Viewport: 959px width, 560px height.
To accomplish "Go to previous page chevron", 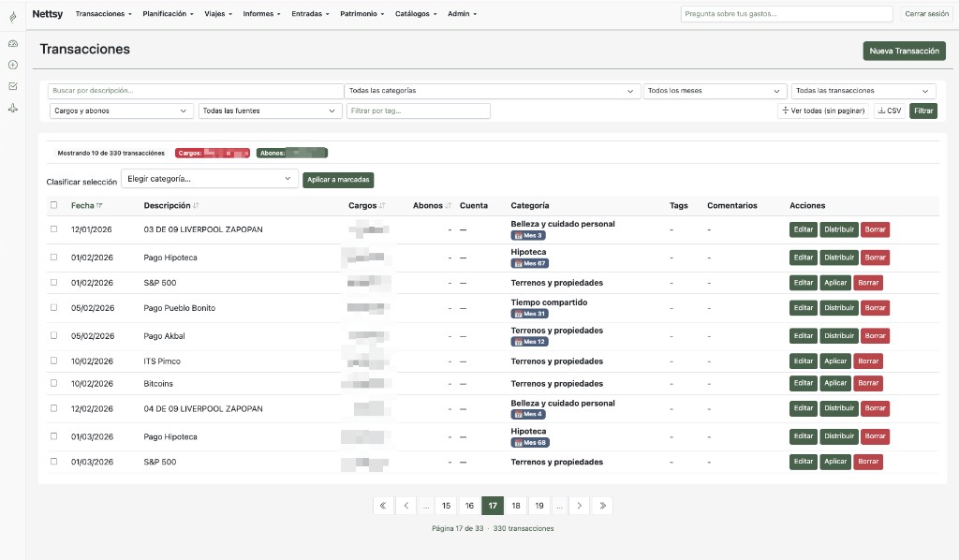I will (406, 506).
